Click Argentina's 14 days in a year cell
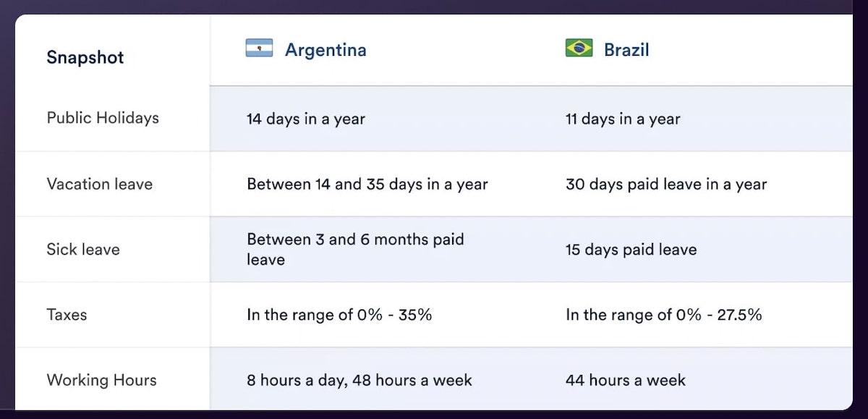Screen dimensions: 868x419 tap(306, 119)
